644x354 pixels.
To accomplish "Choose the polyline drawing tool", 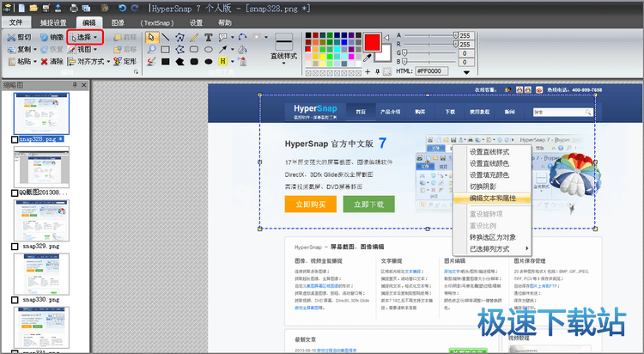I will 179,38.
